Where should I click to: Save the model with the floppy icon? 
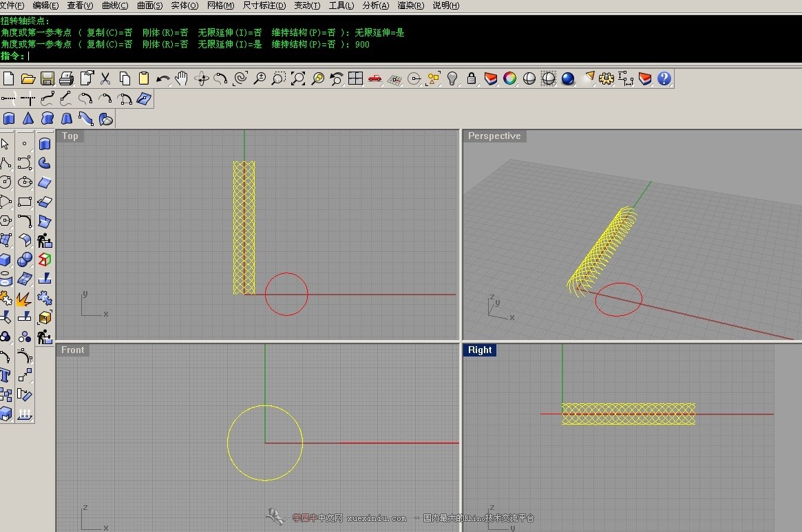[x=47, y=78]
